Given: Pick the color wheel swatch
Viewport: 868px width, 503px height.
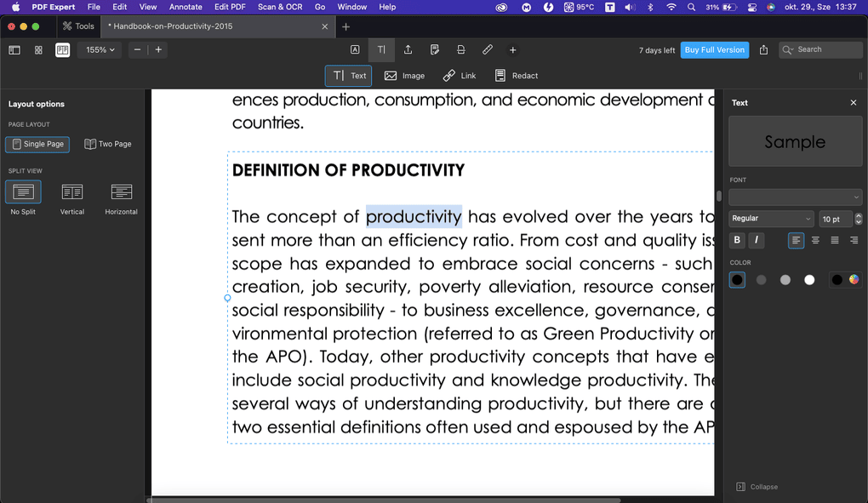Looking at the screenshot, I should [854, 279].
